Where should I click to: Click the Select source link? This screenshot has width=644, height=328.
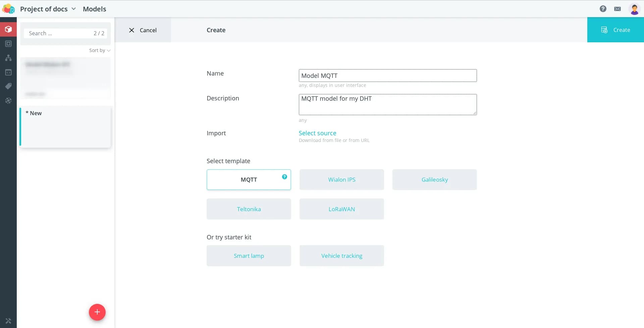click(317, 133)
